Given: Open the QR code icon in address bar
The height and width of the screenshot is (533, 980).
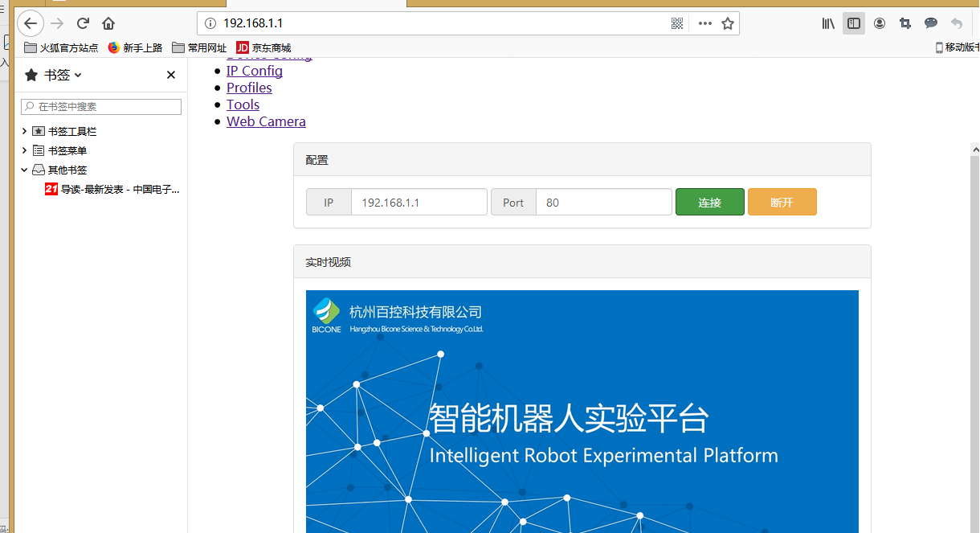Looking at the screenshot, I should click(x=677, y=23).
